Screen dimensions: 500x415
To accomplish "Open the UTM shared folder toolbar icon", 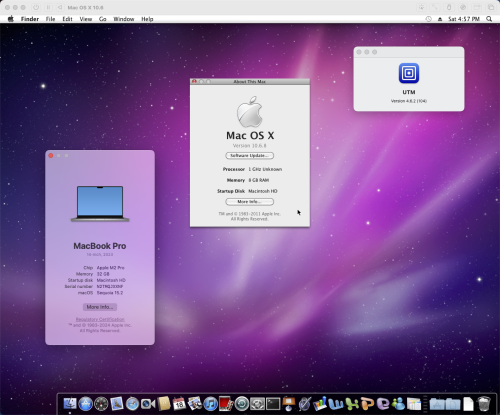I will click(x=477, y=7).
